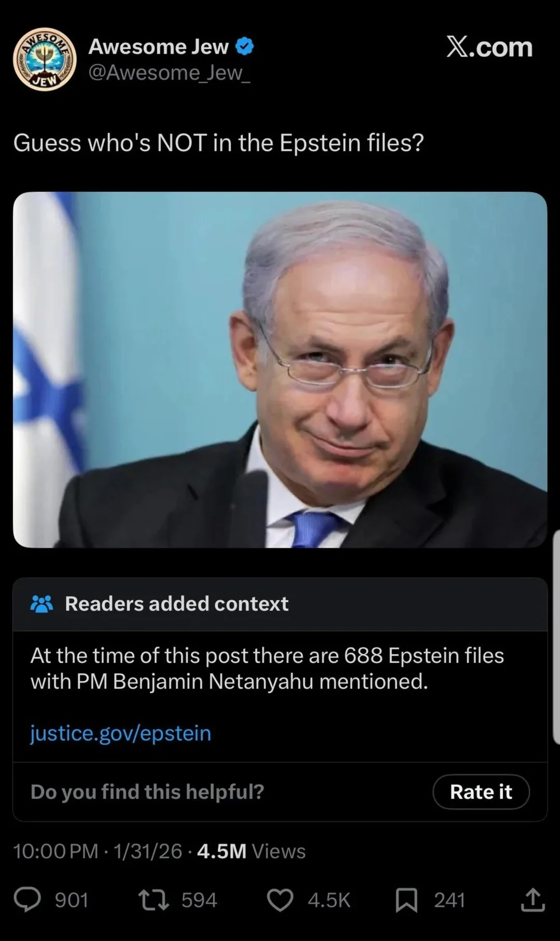Open the justice.gov/epstein link
Viewport: 560px width, 941px height.
coord(121,733)
